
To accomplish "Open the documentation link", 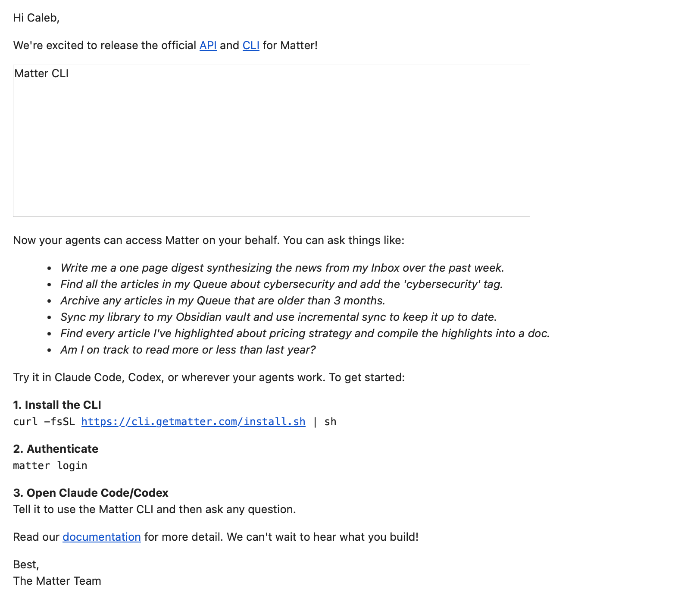I will [101, 537].
